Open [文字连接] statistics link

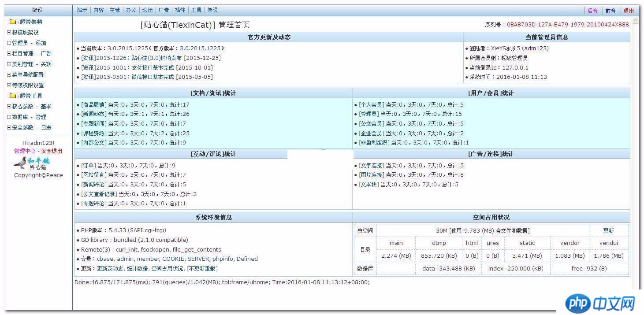tap(372, 165)
